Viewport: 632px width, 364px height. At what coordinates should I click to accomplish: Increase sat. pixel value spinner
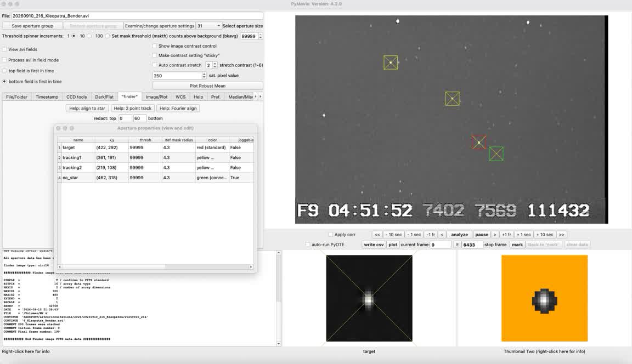pos(204,74)
